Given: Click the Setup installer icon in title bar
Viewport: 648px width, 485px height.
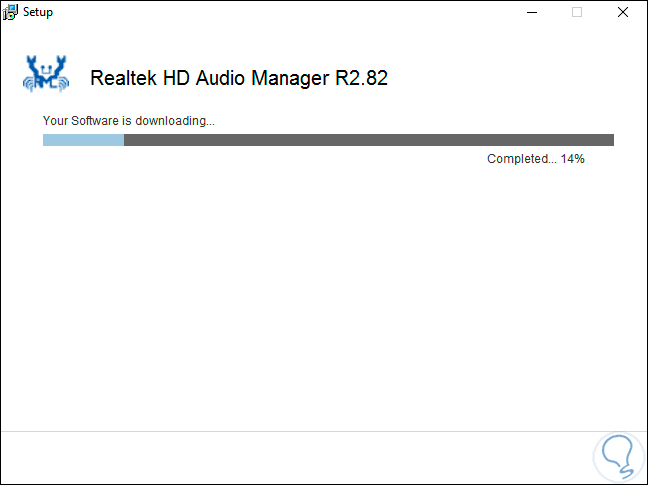Looking at the screenshot, I should point(11,12).
